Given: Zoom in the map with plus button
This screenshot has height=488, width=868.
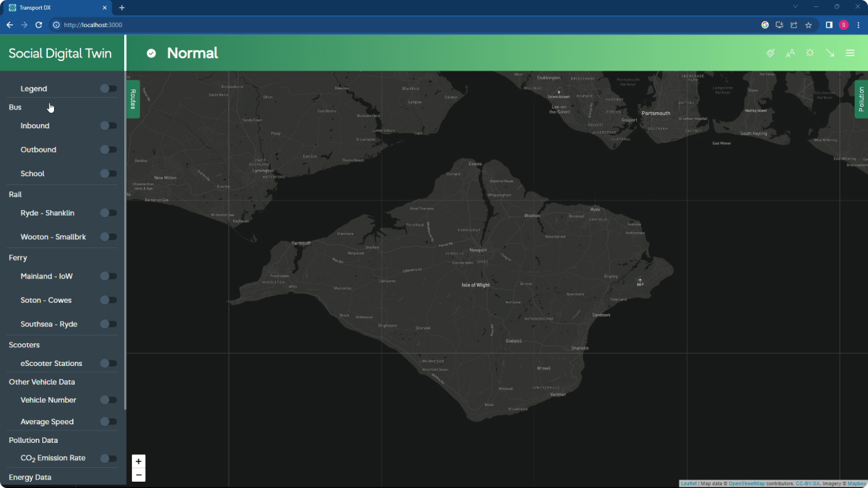Looking at the screenshot, I should click(138, 462).
